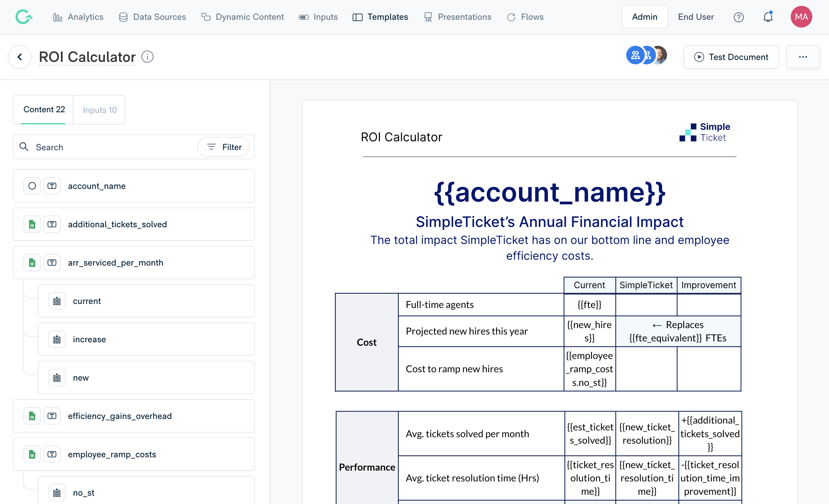
Task: Click the collaborators group avatar icon
Action: point(635,55)
